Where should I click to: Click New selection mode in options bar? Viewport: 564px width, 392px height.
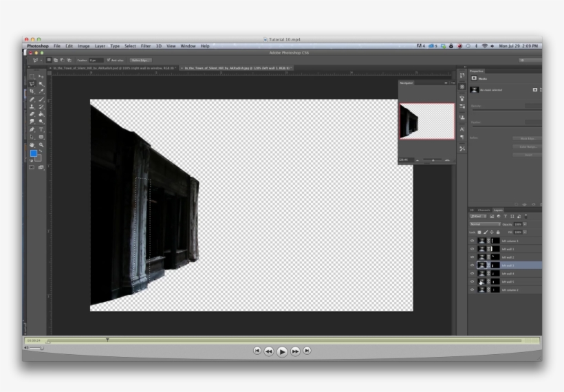(49, 60)
